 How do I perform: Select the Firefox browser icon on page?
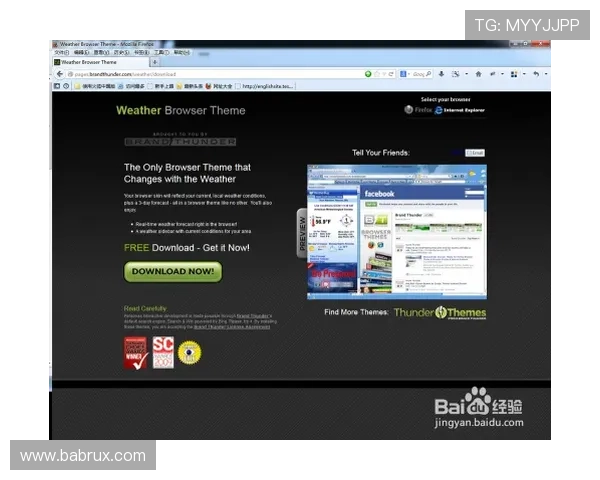[x=410, y=110]
